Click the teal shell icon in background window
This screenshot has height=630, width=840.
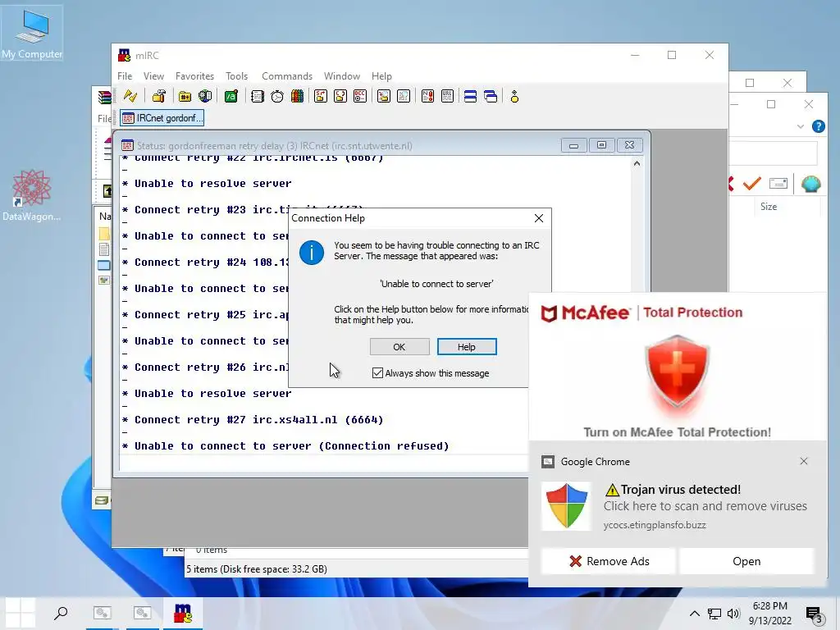point(810,184)
